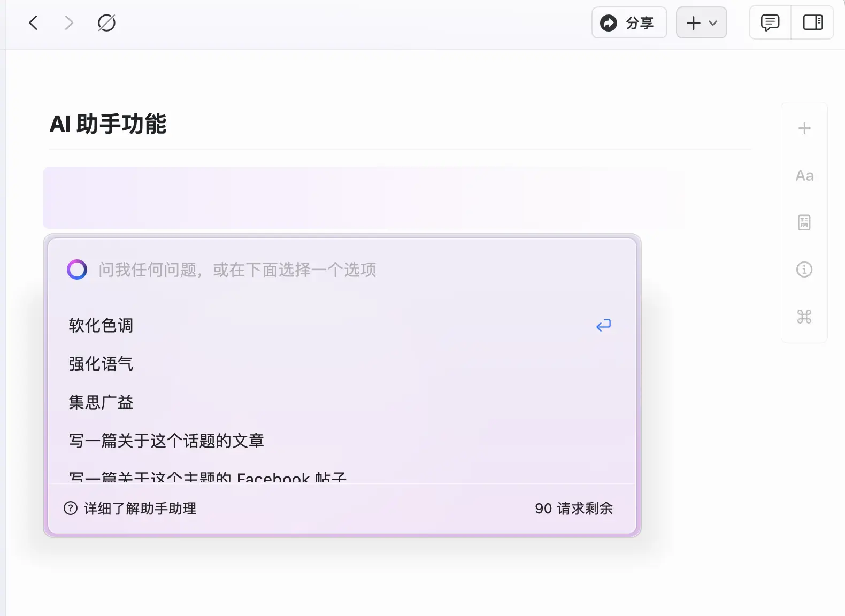Toggle the right sidebar panel
Screen dimensions: 845x616
[813, 23]
